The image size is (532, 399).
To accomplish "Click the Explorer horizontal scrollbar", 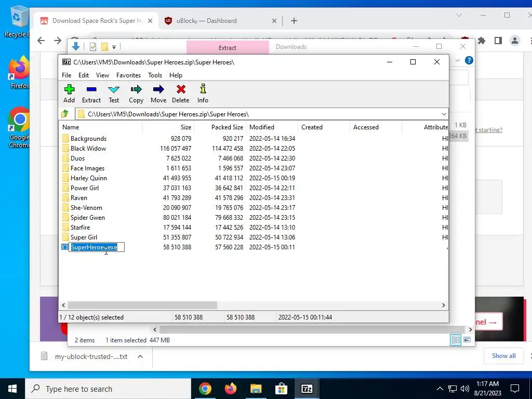I will click(312, 329).
